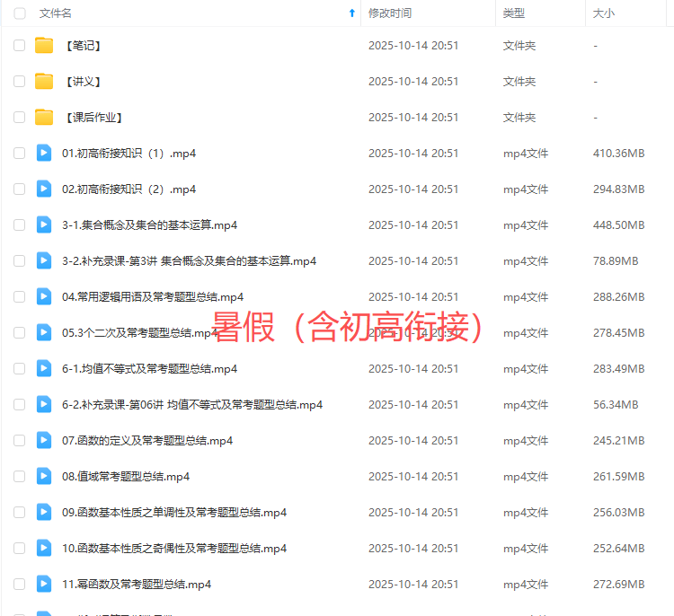This screenshot has width=674, height=616.
Task: Open 10.函数基本性质之奇偶性及常考题型总结.mp4
Action: (174, 549)
